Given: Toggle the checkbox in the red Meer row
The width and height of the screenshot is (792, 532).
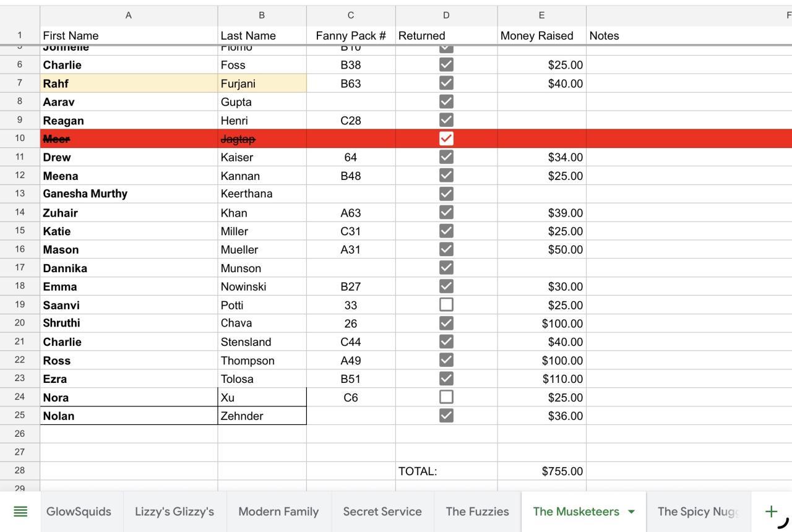Looking at the screenshot, I should pos(445,139).
